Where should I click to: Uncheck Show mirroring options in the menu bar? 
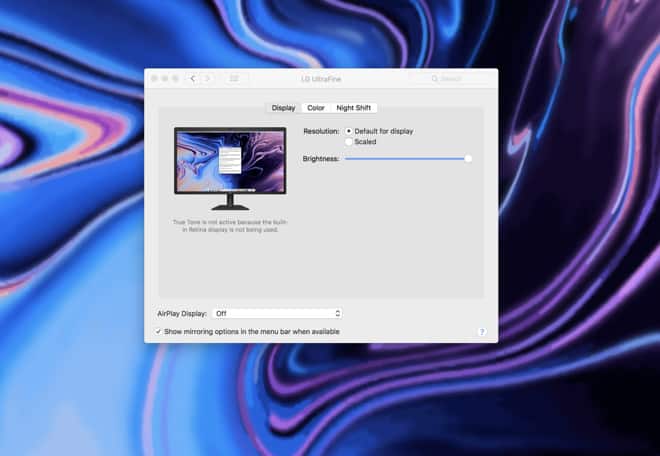tap(158, 331)
